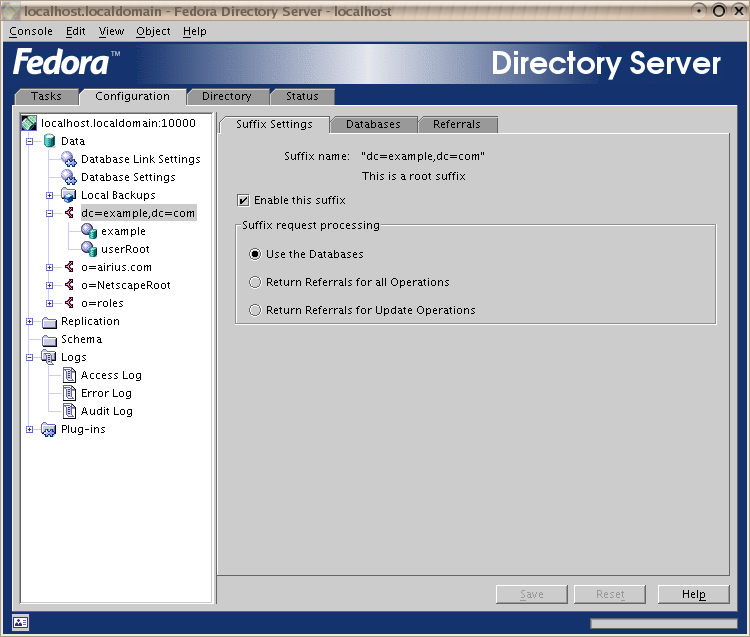750x637 pixels.
Task: Click the Local Backups icon
Action: 69,195
